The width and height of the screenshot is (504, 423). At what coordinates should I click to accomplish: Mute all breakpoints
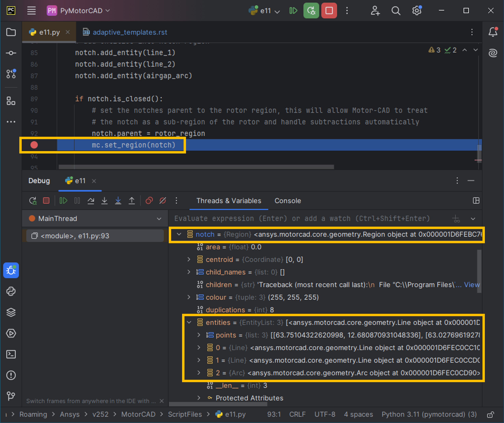pos(163,201)
